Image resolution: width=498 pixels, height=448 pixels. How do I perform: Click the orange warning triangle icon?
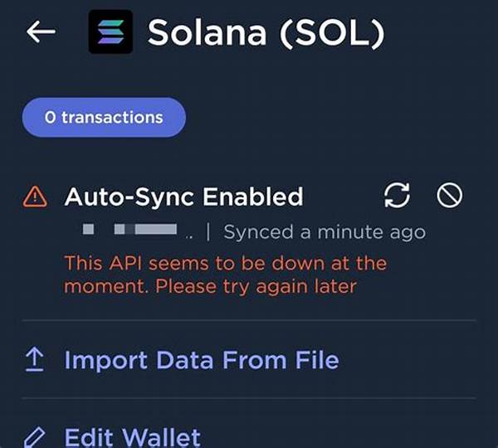[x=35, y=197]
